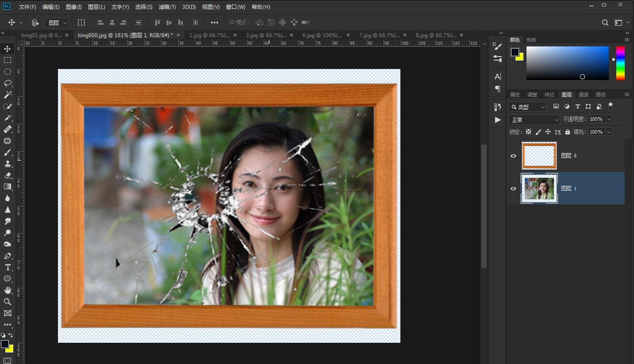
Task: Toggle visibility of 图层 1
Action: tap(513, 188)
